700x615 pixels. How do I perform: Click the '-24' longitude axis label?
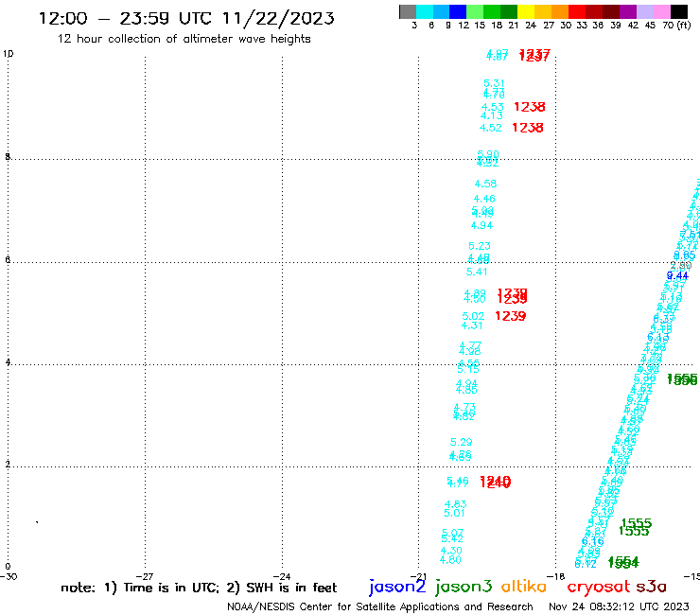coord(282,576)
